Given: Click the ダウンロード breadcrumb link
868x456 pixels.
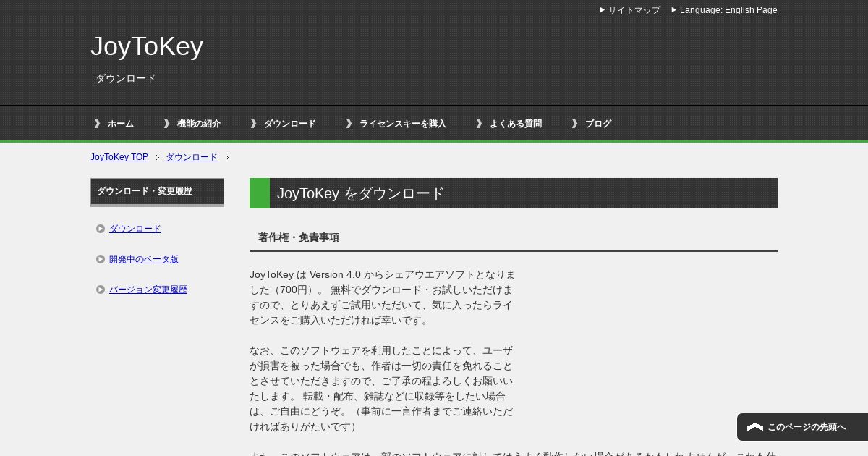Looking at the screenshot, I should pos(192,157).
